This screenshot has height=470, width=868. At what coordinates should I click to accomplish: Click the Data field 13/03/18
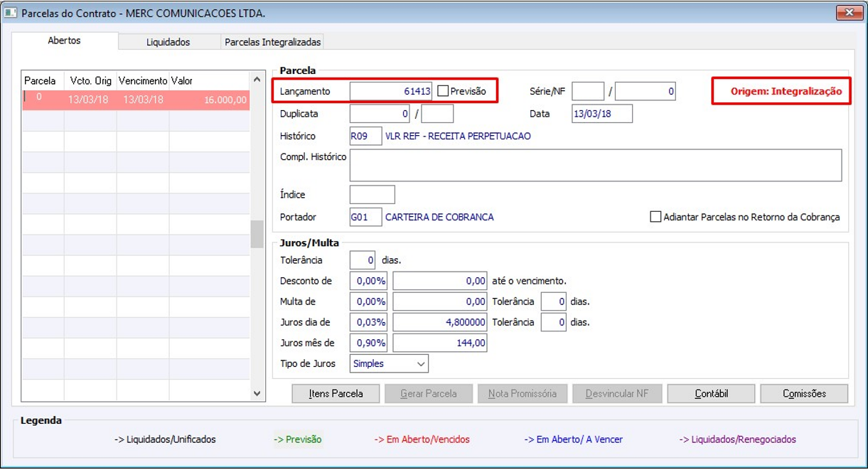602,113
